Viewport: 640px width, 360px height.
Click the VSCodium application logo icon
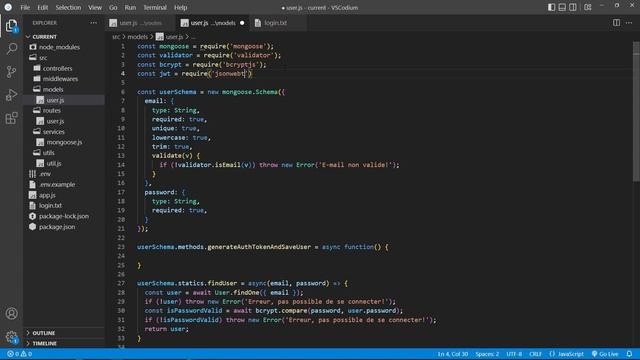pos(8,7)
